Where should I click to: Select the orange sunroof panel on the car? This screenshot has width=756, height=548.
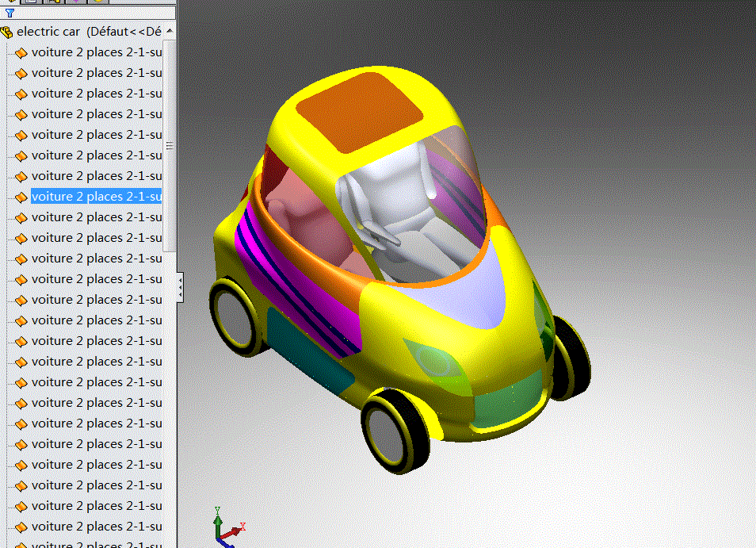[360, 110]
